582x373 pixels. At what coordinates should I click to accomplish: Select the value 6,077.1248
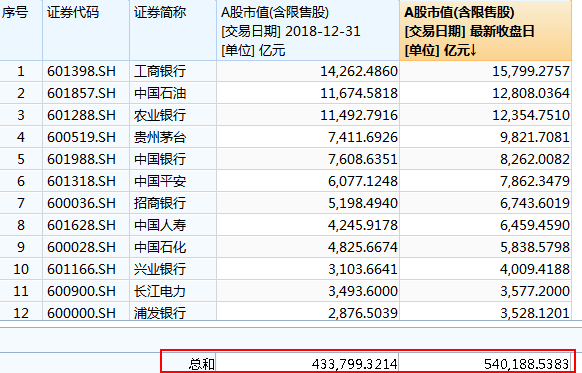[363, 181]
